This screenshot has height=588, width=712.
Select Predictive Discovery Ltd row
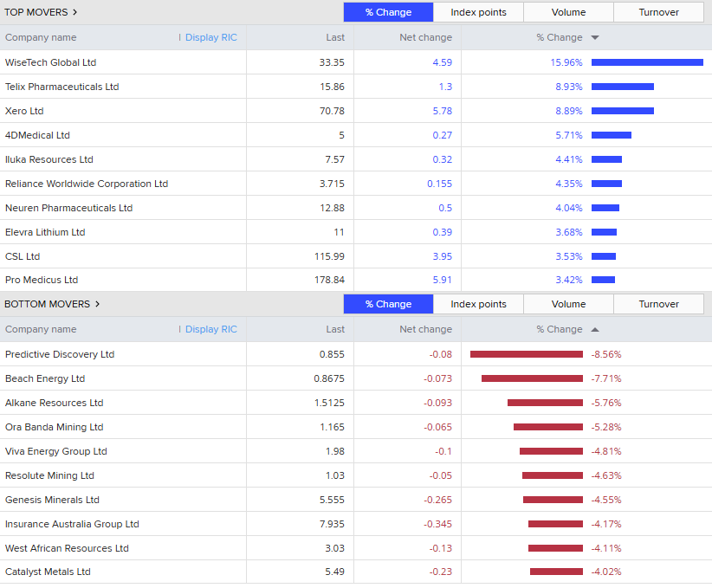[x=356, y=354]
